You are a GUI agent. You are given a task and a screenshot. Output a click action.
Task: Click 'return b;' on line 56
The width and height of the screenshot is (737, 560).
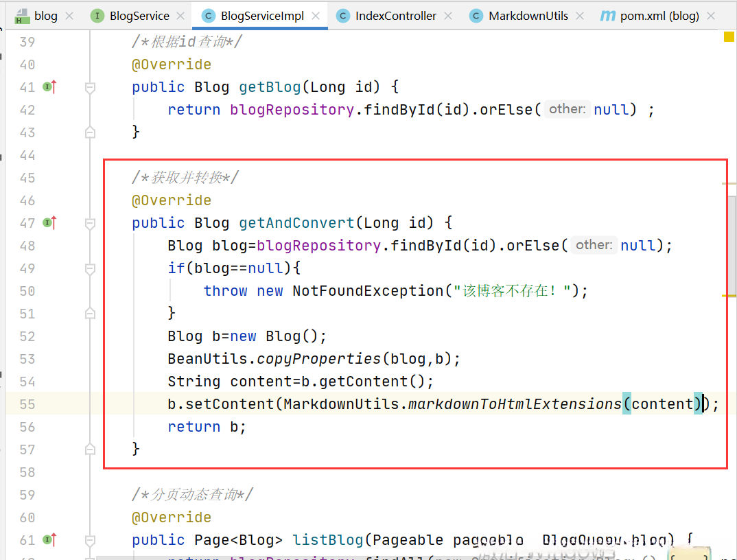tap(207, 426)
